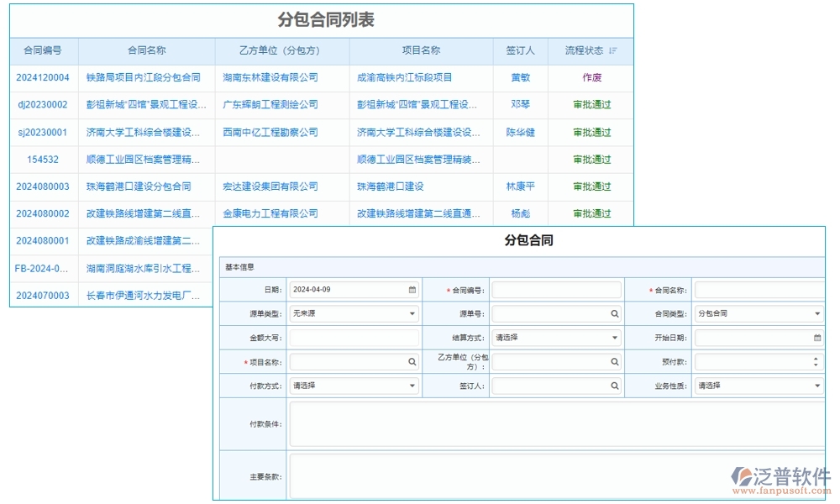Image resolution: width=840 pixels, height=504 pixels.
Task: Click the 项目名称 search magnifier icon
Action: tap(411, 361)
